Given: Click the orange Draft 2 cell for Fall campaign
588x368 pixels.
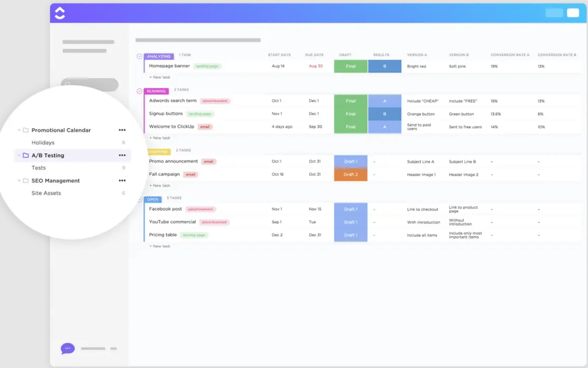Looking at the screenshot, I should [x=351, y=175].
